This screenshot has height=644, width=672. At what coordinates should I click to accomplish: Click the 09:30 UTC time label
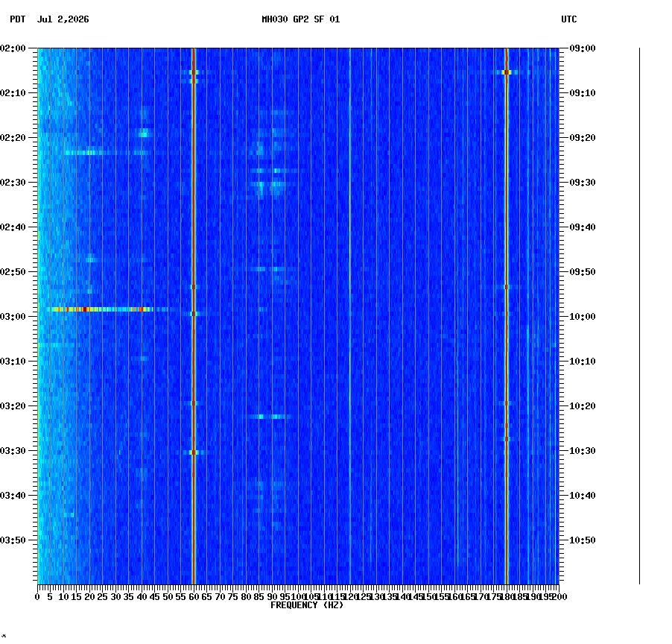point(583,182)
